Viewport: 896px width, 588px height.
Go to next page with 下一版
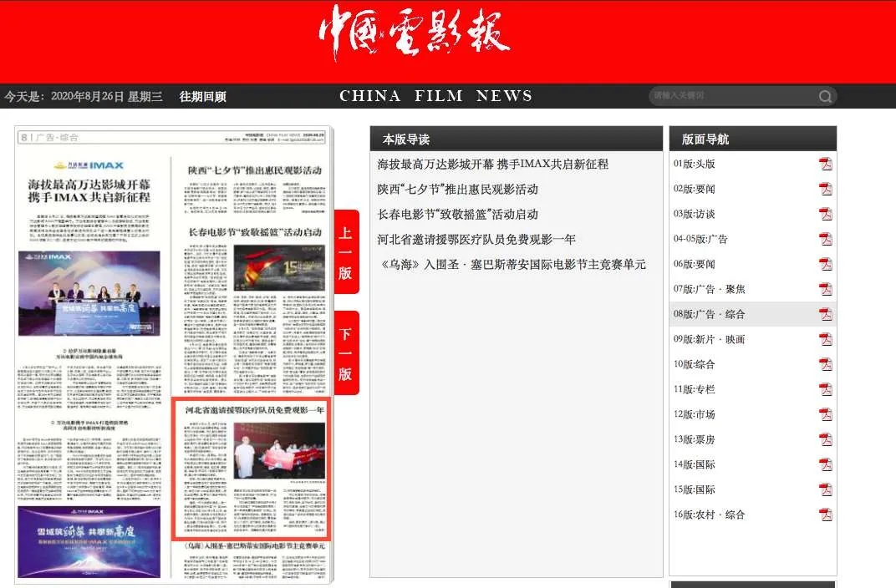[x=346, y=353]
